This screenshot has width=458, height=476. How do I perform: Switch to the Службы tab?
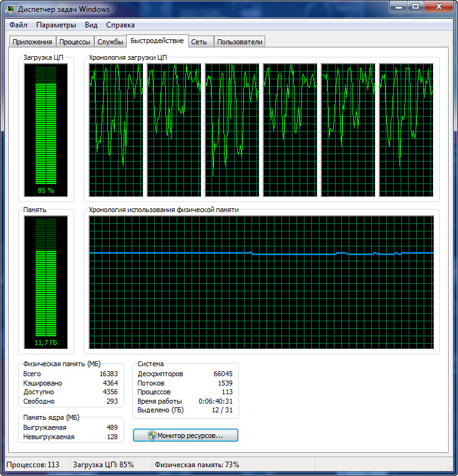[110, 42]
